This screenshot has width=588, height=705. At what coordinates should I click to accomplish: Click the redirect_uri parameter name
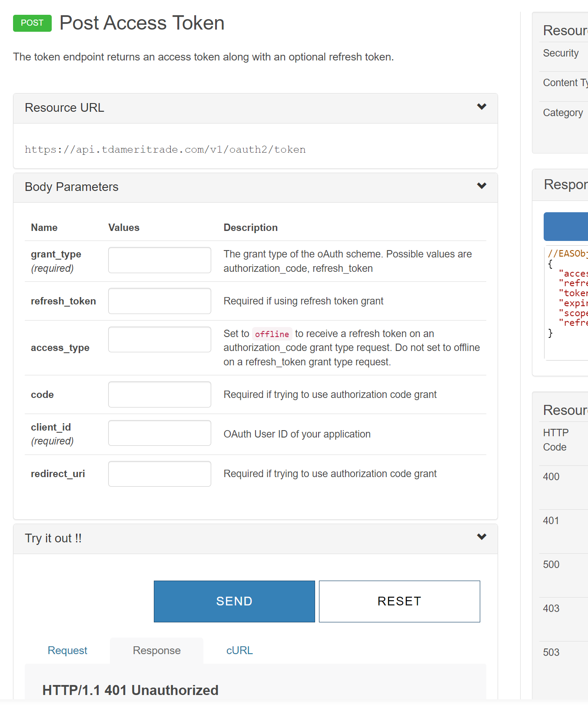[x=58, y=474]
